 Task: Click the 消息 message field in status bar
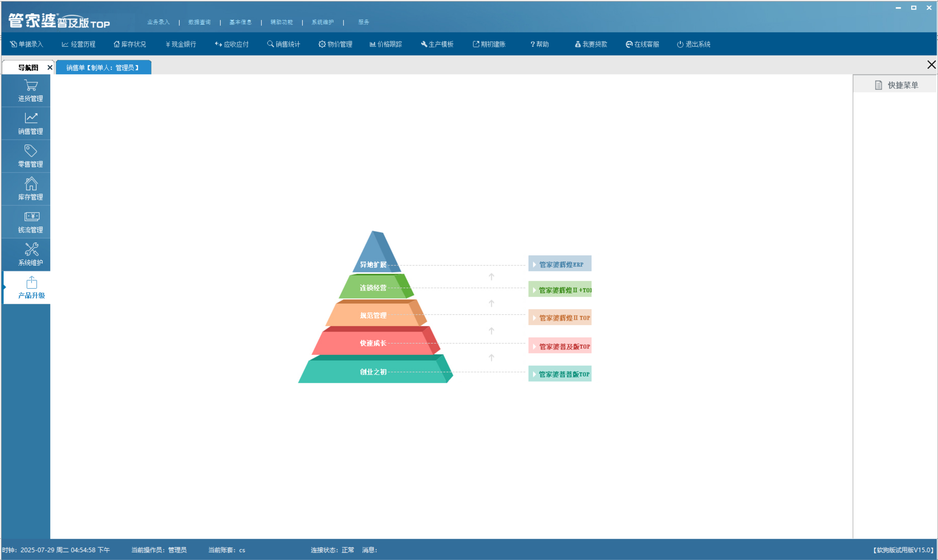coord(370,550)
